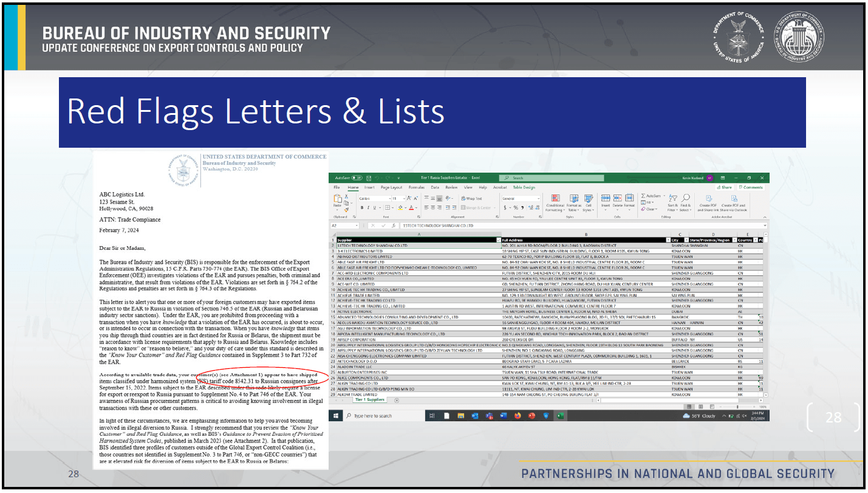The width and height of the screenshot is (868, 493).
Task: Switch to the Formulas tab
Action: (417, 187)
